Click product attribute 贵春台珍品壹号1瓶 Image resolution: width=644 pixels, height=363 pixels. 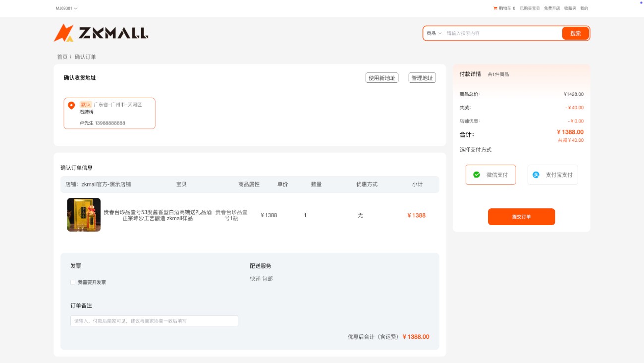pos(231,215)
